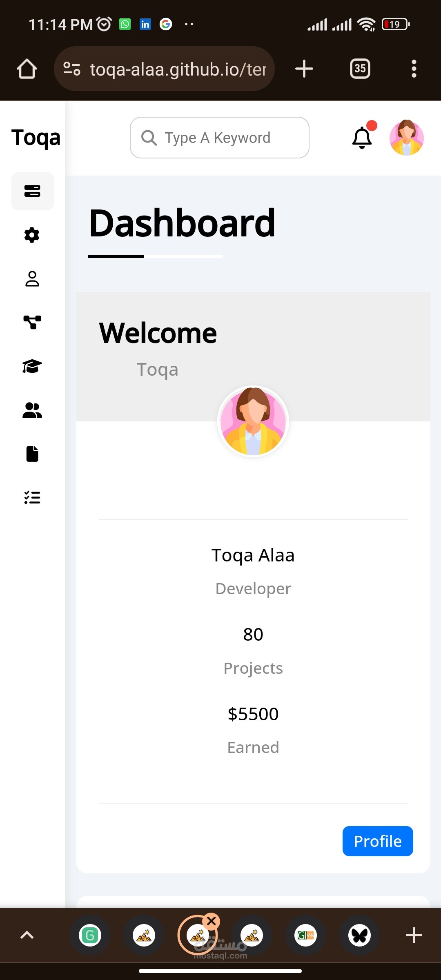Open the Settings gear in sidebar
The width and height of the screenshot is (441, 980).
pos(32,235)
